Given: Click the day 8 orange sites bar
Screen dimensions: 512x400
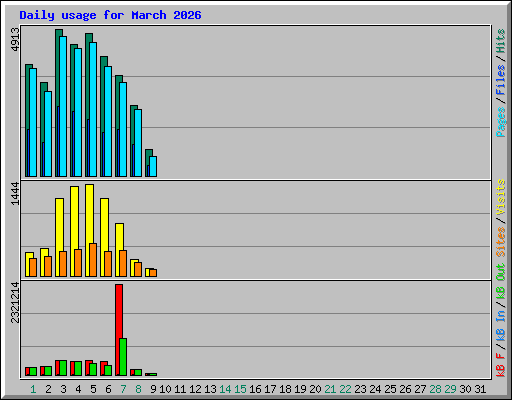Looking at the screenshot, I should click(x=138, y=269).
